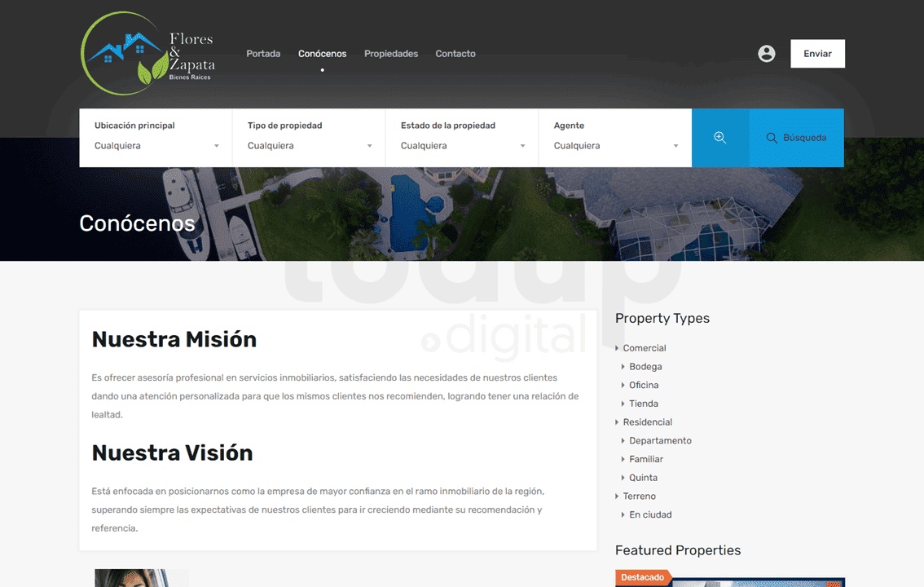Select the Departamento property type link

660,440
